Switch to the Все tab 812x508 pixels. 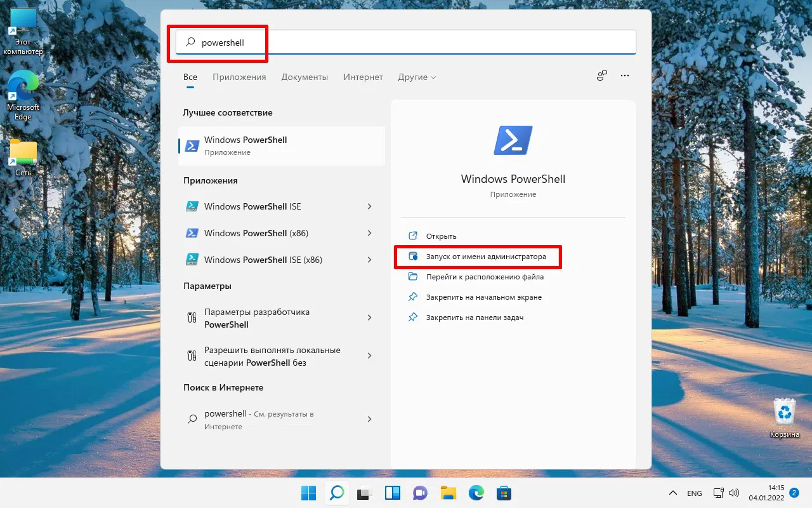click(x=190, y=77)
